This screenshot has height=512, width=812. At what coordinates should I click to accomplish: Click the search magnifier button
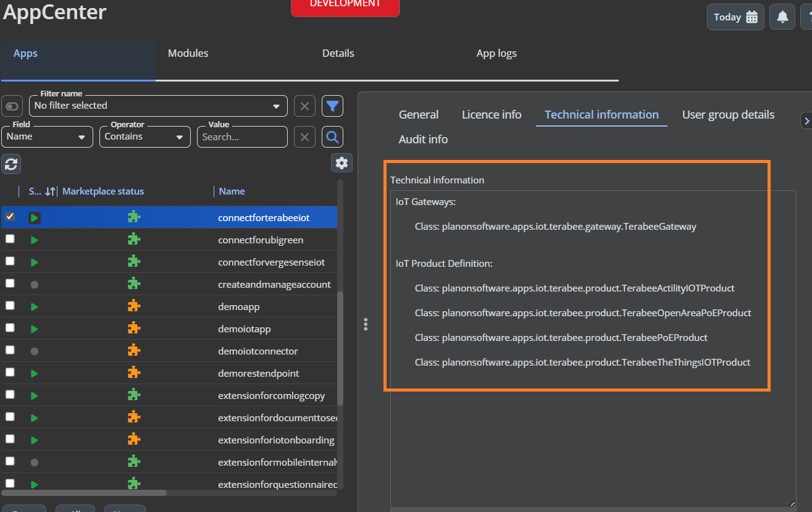[x=333, y=136]
